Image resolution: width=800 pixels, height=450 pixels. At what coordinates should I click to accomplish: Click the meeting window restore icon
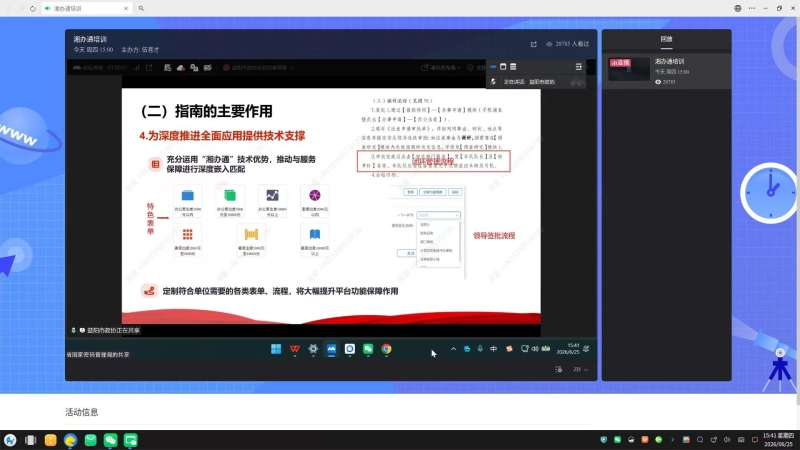pos(503,67)
